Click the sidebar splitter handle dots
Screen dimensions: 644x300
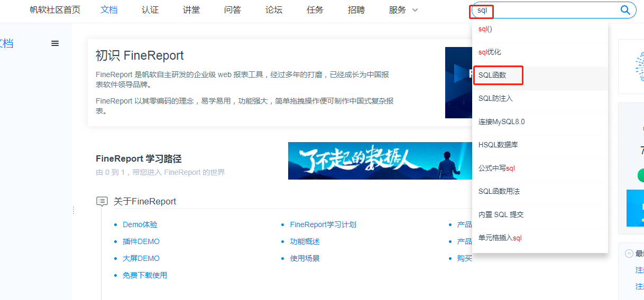[x=73, y=210]
